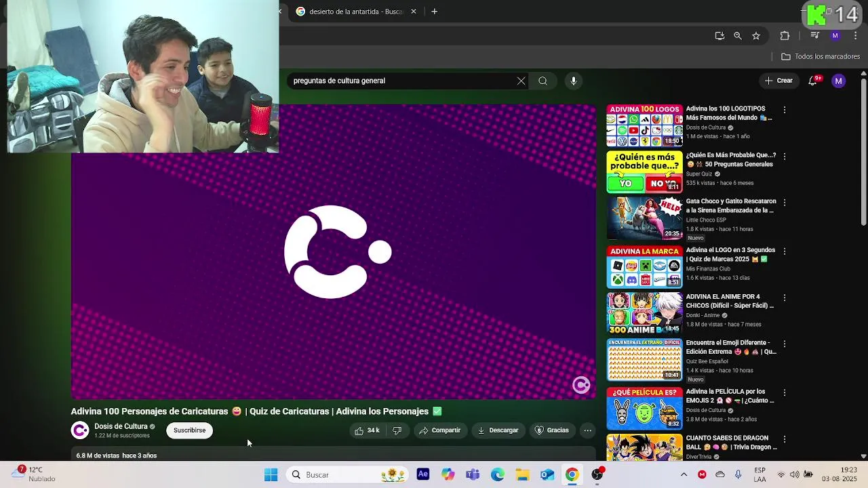Open OBS Studio from the taskbar

coord(597,475)
